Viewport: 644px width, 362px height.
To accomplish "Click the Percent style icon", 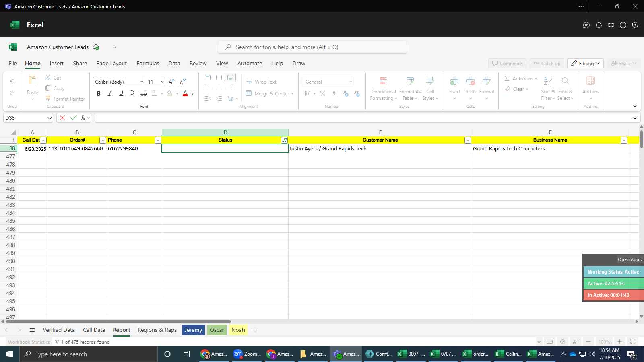I will [323, 93].
